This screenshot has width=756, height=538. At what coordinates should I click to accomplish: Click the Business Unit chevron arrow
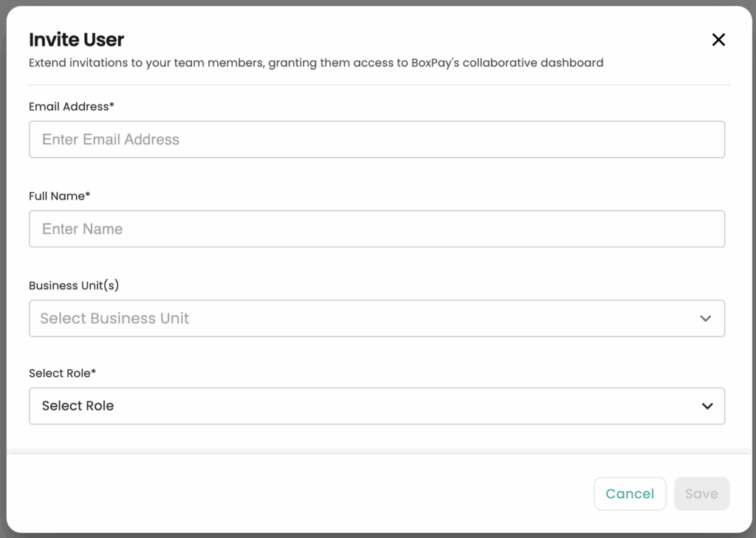click(705, 319)
